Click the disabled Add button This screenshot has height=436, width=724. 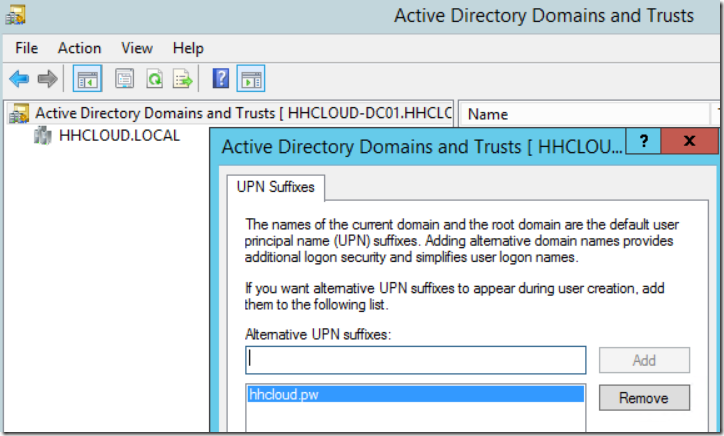pos(644,360)
